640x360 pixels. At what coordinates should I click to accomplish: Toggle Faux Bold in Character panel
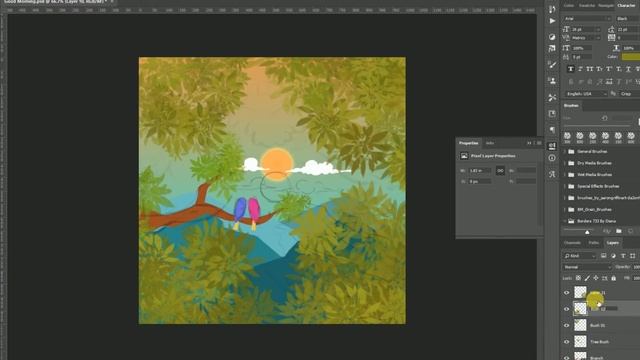pos(571,69)
